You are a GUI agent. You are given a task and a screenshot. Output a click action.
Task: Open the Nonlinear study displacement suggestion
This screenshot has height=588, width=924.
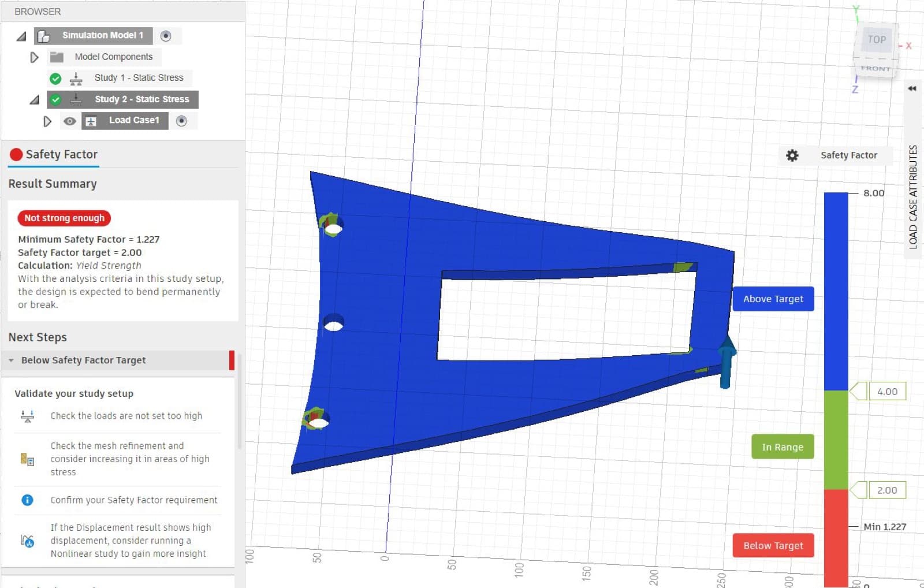131,540
